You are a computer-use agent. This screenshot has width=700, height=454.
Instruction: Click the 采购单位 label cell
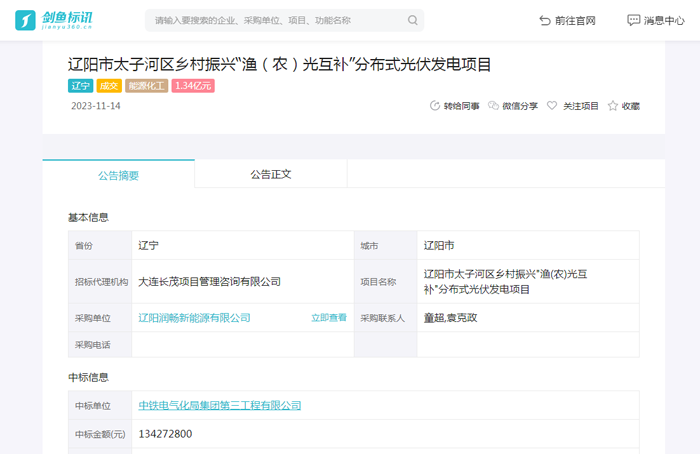pyautogui.click(x=100, y=318)
